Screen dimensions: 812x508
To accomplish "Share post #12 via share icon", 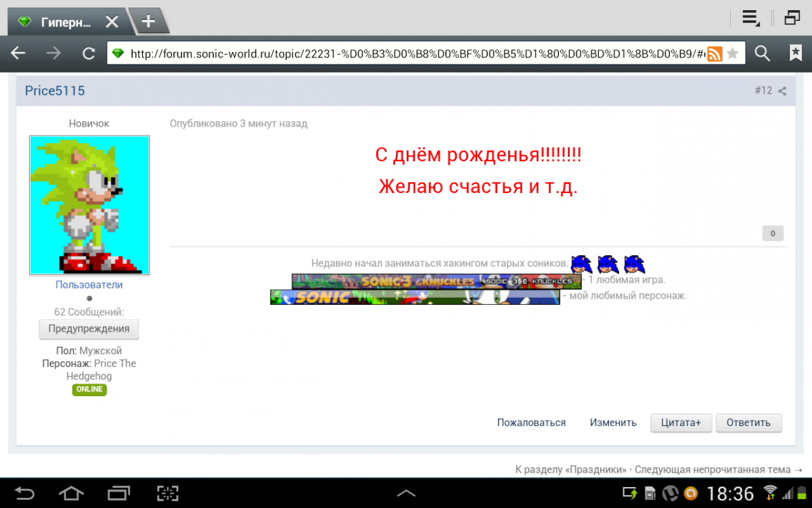I will (x=782, y=91).
